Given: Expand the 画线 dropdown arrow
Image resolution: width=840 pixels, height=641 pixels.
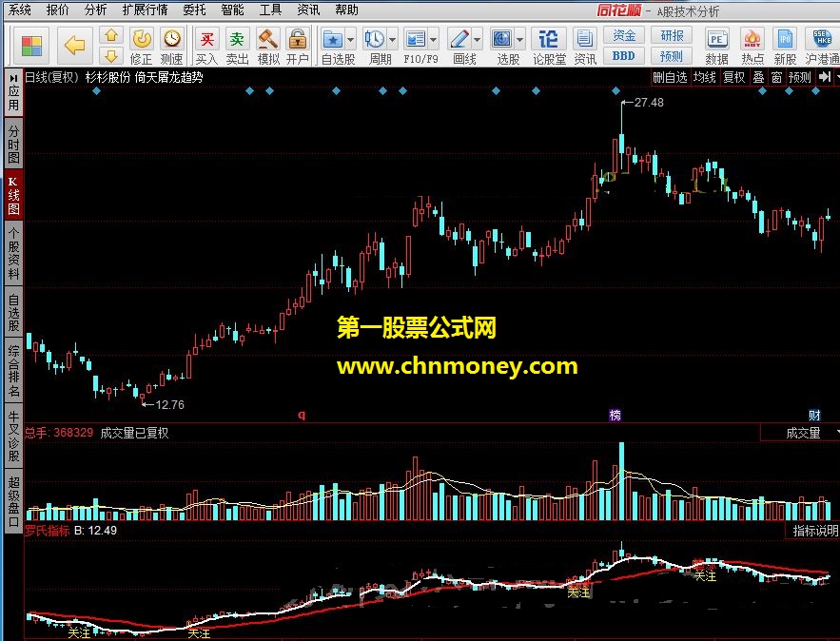Looking at the screenshot, I should (478, 40).
